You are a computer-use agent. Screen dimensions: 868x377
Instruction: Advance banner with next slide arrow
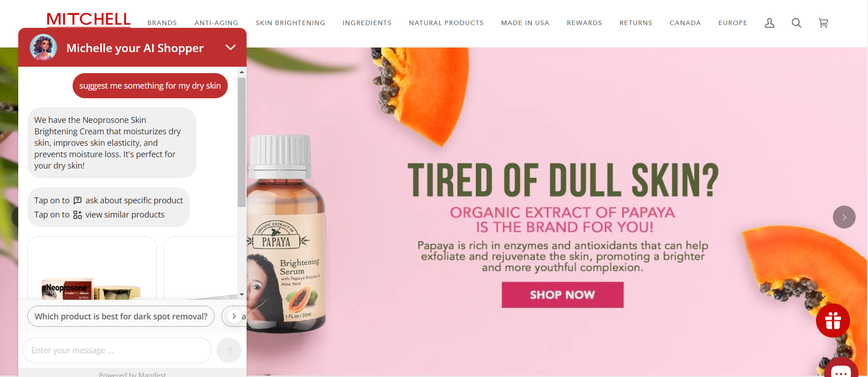tap(844, 218)
